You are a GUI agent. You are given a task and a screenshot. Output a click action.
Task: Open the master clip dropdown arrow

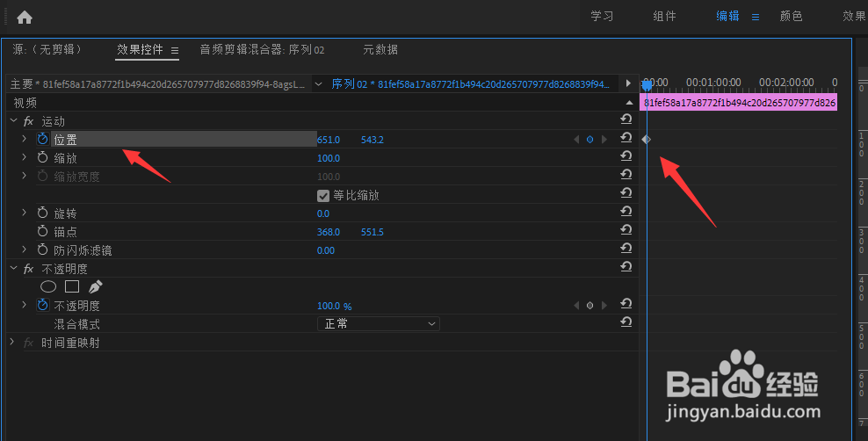318,84
